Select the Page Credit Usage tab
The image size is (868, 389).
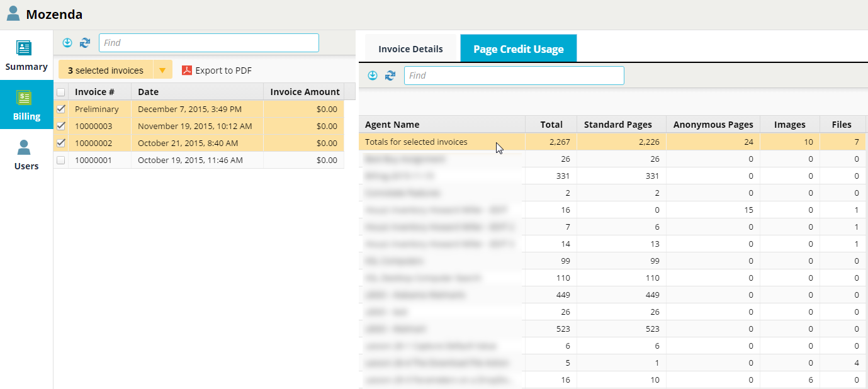pos(518,49)
